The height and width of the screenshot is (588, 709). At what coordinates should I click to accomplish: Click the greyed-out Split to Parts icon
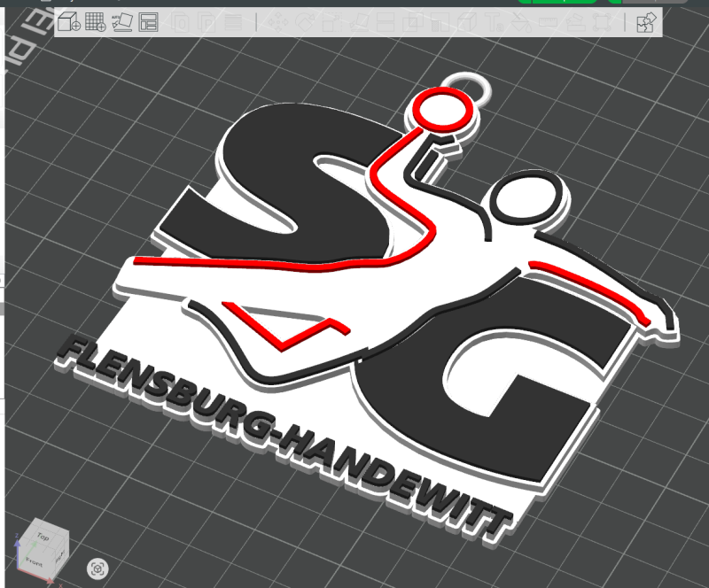[206, 22]
